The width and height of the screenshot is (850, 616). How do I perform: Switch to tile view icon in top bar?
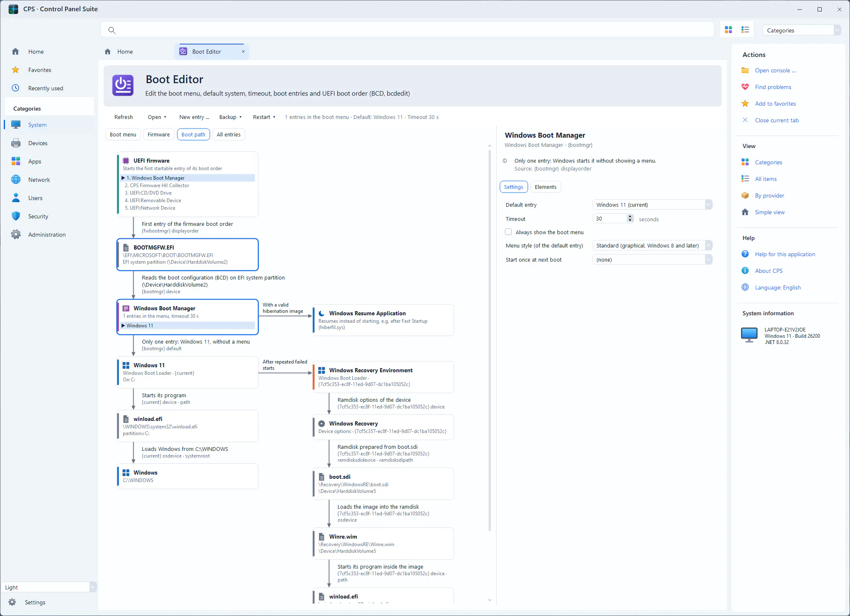[728, 30]
